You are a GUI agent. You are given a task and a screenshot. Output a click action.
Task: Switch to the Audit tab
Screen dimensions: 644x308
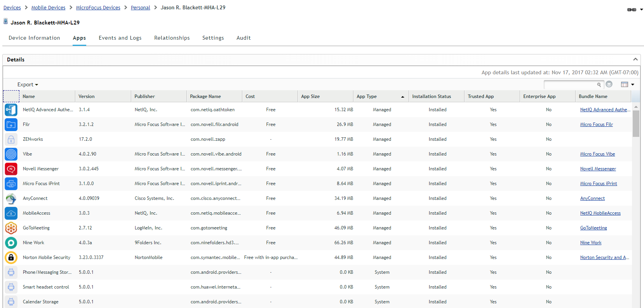pos(244,38)
